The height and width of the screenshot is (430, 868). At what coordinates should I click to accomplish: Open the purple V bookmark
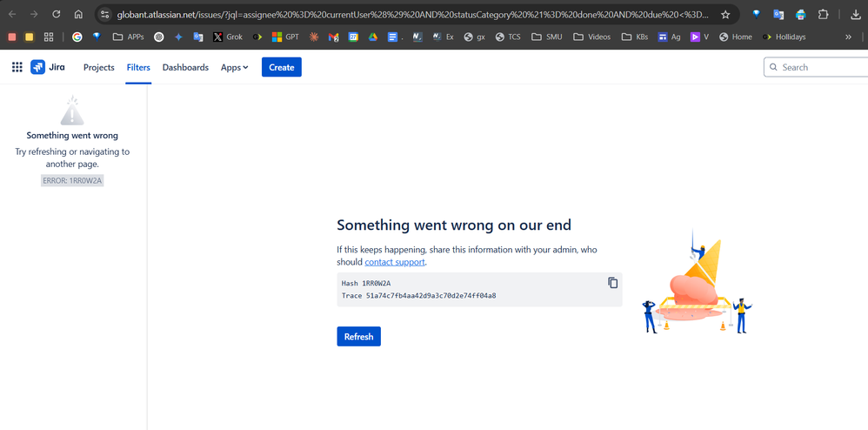point(700,37)
